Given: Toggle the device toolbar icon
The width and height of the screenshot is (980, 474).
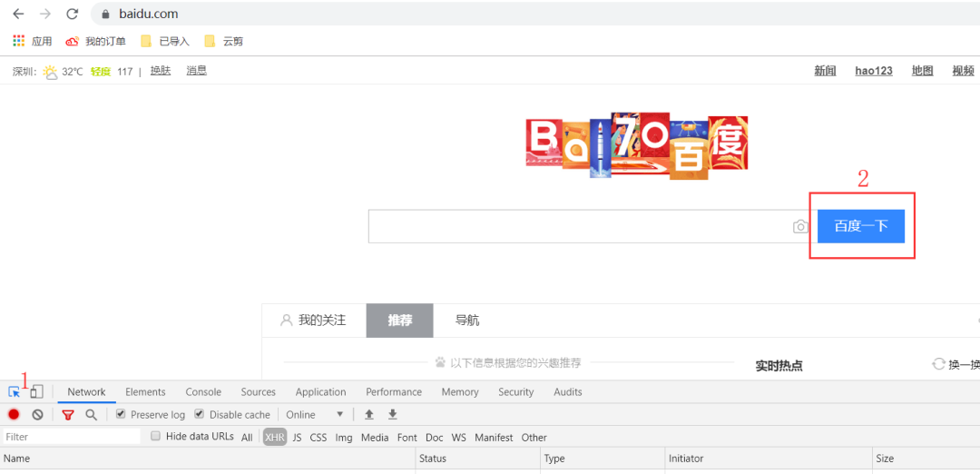Looking at the screenshot, I should tap(37, 392).
